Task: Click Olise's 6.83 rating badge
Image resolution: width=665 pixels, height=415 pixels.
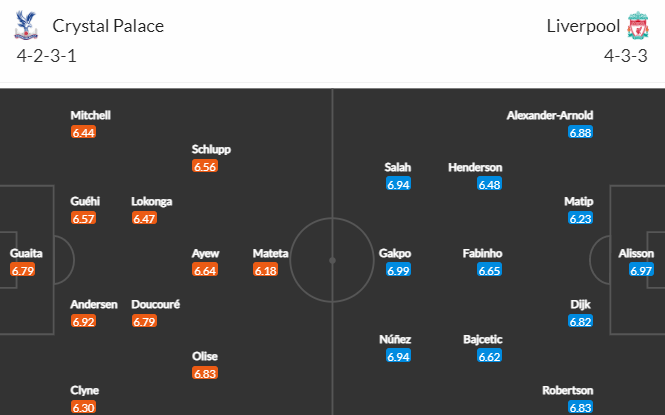Action: (x=205, y=373)
